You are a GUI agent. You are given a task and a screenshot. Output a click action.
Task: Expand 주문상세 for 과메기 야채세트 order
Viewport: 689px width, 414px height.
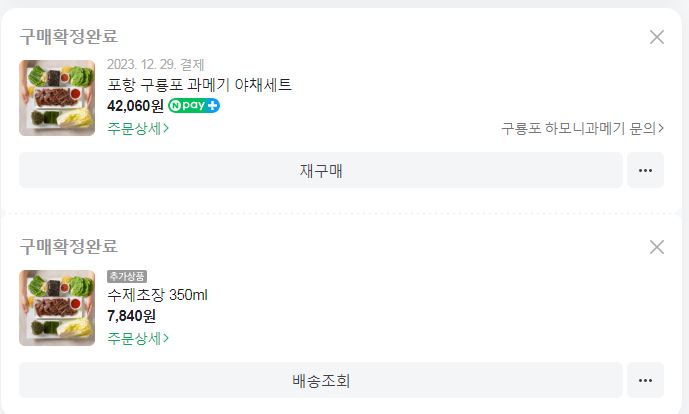point(138,128)
